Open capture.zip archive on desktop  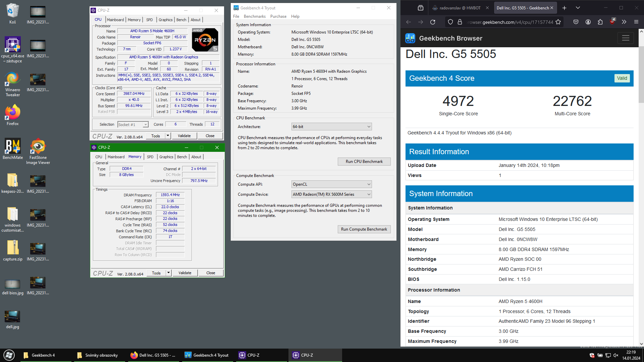(x=12, y=251)
